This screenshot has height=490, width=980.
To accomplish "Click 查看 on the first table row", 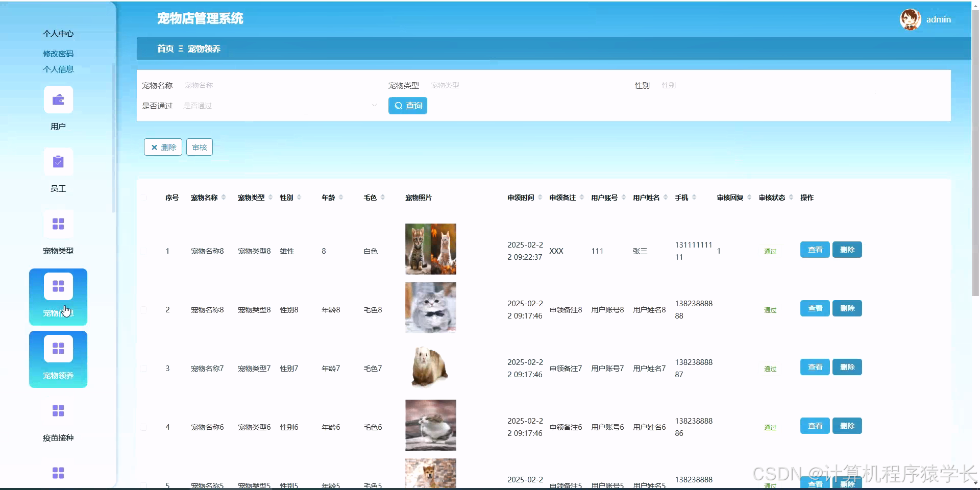I will [x=814, y=250].
